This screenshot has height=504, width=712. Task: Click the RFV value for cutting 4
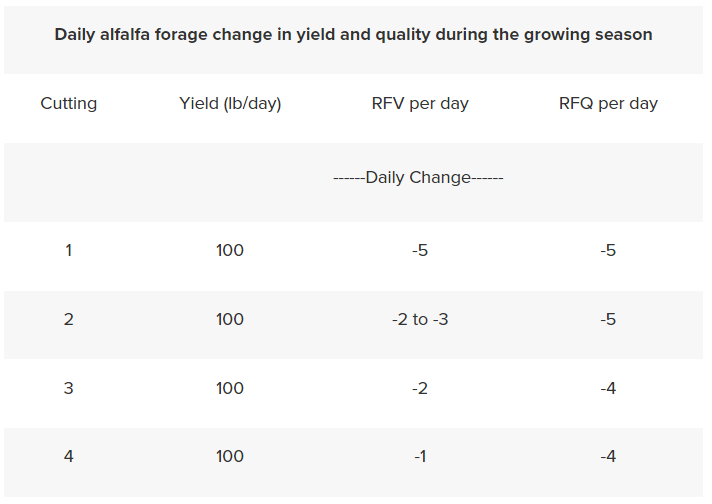419,457
